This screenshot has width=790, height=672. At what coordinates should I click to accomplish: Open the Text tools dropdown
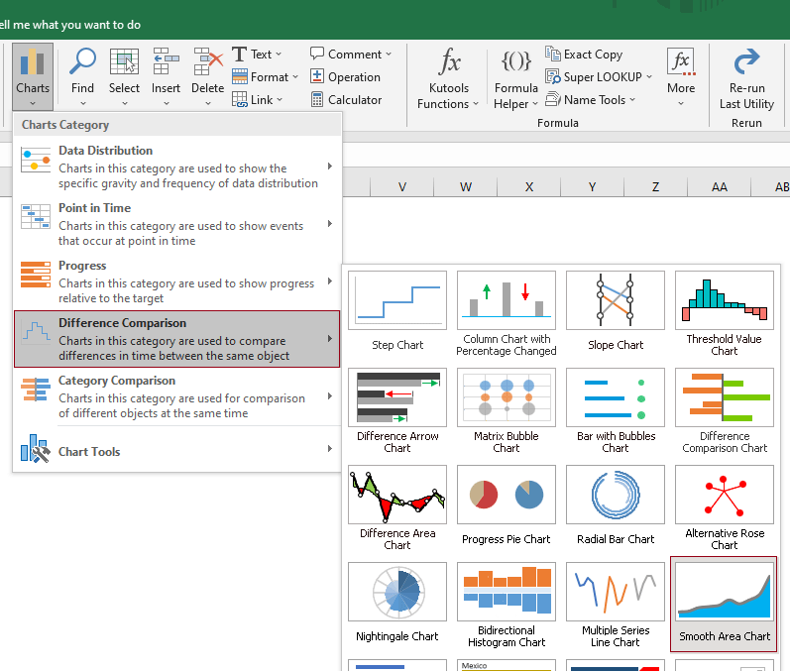pos(257,54)
